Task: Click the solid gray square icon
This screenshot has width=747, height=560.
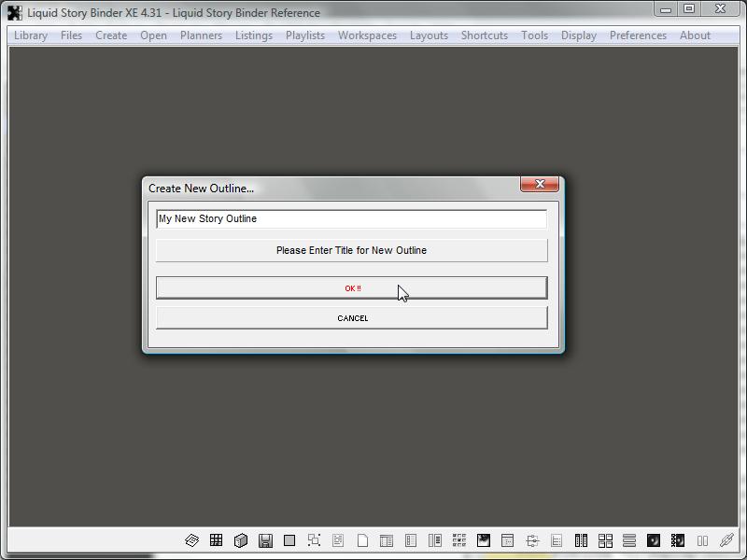Action: [x=289, y=540]
